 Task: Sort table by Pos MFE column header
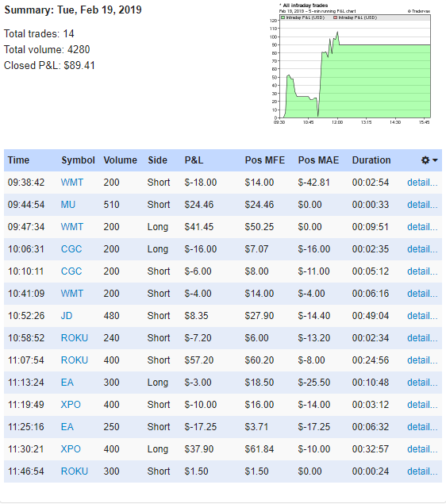click(265, 160)
